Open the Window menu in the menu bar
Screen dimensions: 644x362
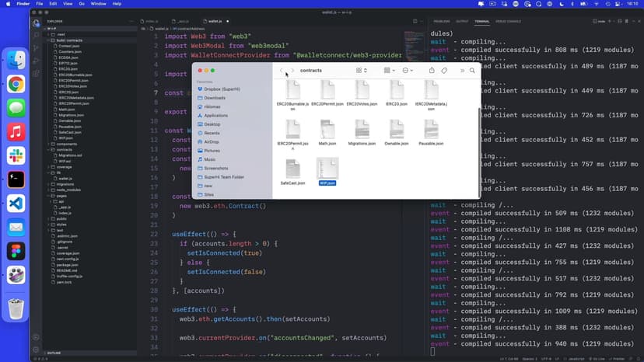tap(98, 4)
